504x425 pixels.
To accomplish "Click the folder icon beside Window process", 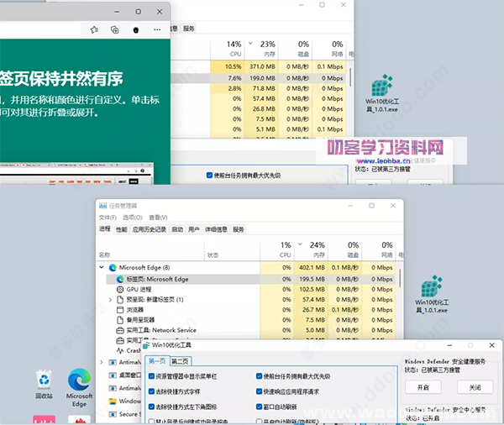I will pos(113,401).
